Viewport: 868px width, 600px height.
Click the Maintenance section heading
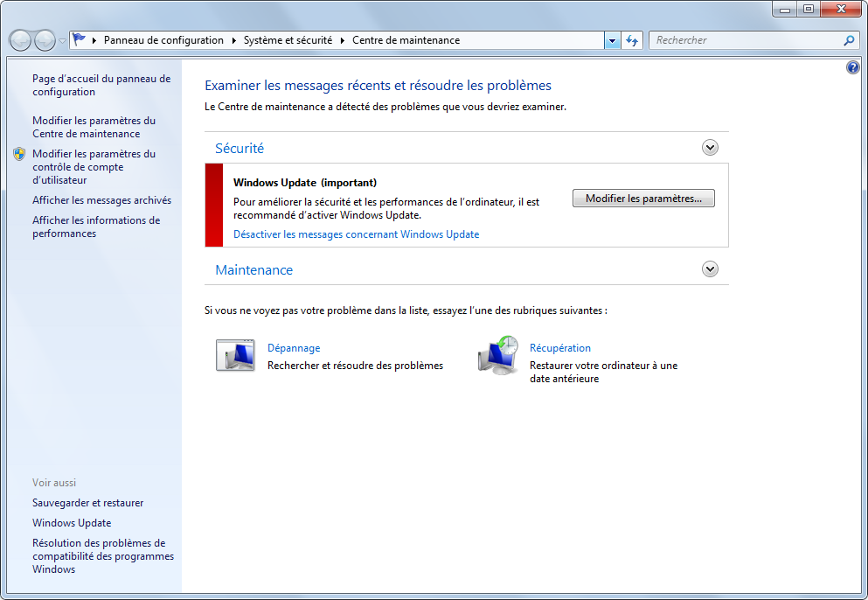[x=253, y=270]
